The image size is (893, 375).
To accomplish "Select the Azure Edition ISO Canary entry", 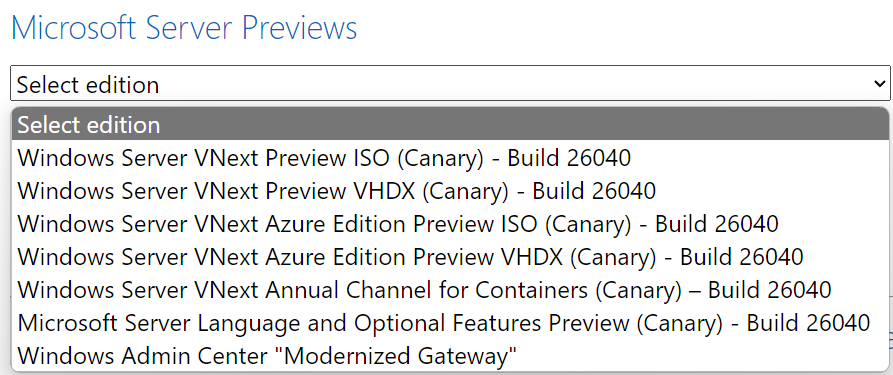I will pyautogui.click(x=450, y=223).
